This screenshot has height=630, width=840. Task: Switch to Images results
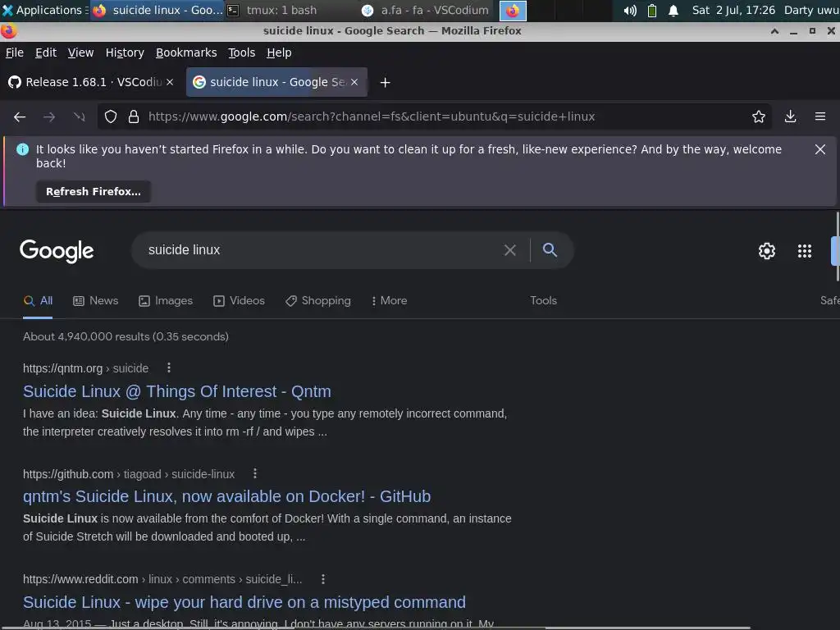point(166,301)
